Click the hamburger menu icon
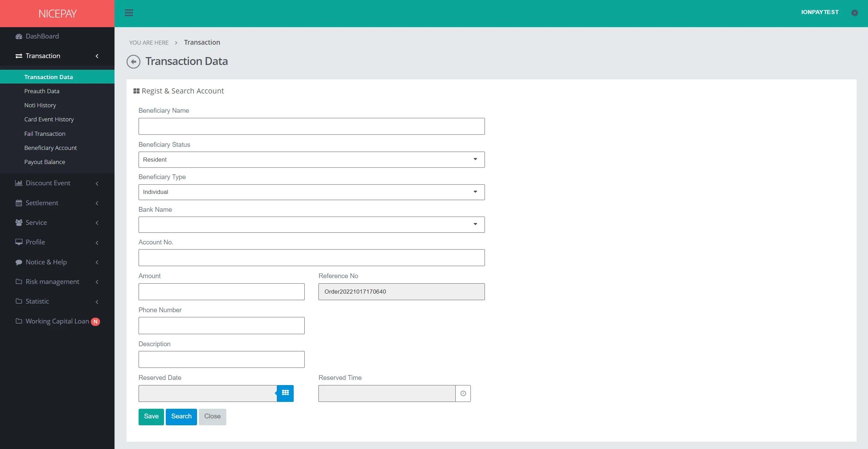 [128, 13]
